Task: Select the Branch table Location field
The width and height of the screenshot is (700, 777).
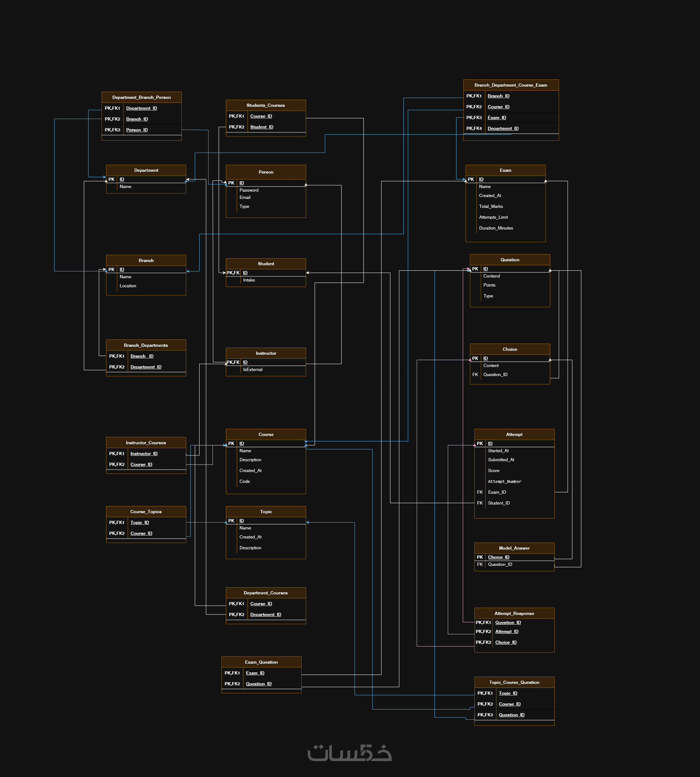Action: (128, 286)
